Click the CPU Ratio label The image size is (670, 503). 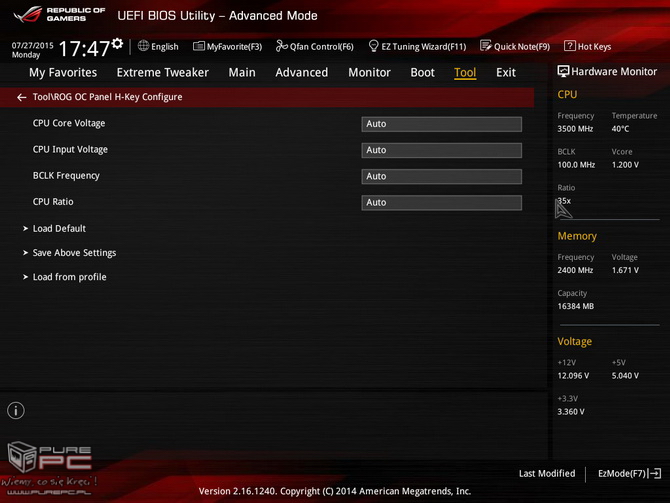(x=53, y=202)
